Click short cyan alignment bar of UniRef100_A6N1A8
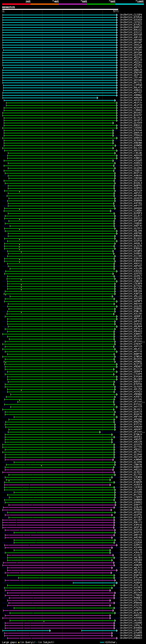Viewport: 146px width, 644px height. tap(50, 98)
